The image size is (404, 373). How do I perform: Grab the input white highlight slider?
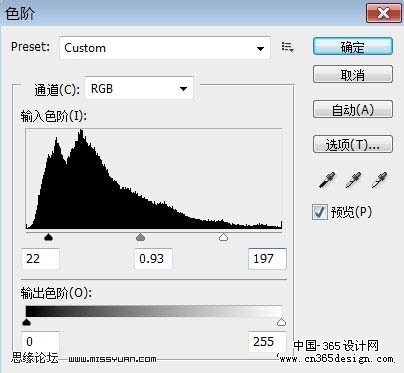223,237
